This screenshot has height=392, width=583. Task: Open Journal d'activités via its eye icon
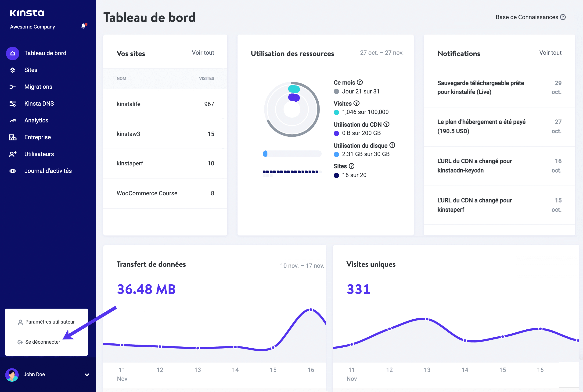pos(12,171)
